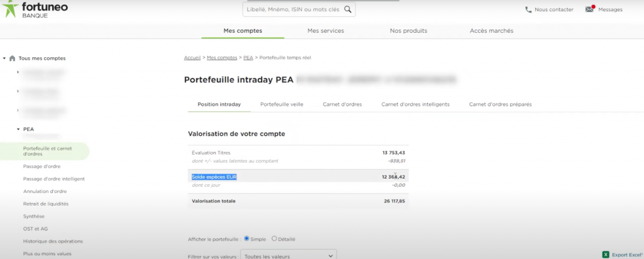Click the search magnifier icon
Screen dimensions: 644x259
[348, 9]
